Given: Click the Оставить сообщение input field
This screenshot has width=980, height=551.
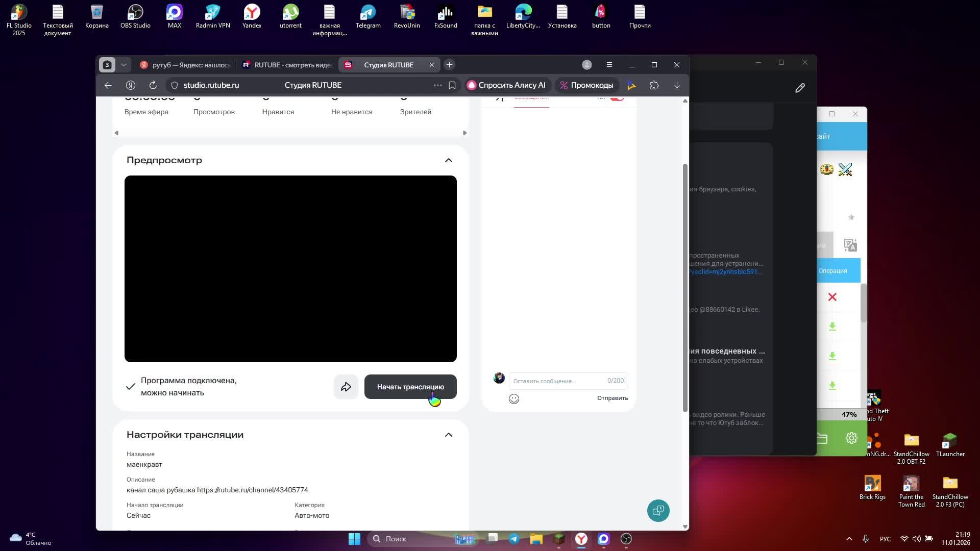Looking at the screenshot, I should coord(556,381).
